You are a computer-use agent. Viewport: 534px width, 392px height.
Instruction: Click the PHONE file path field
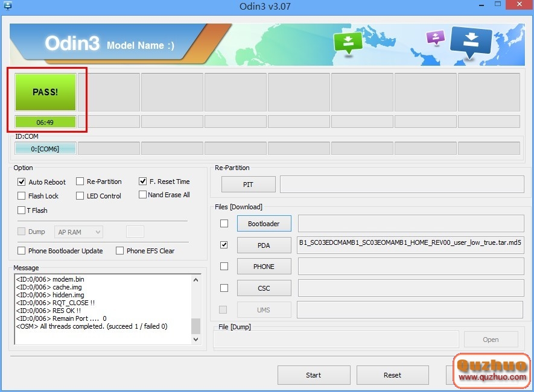pos(411,266)
